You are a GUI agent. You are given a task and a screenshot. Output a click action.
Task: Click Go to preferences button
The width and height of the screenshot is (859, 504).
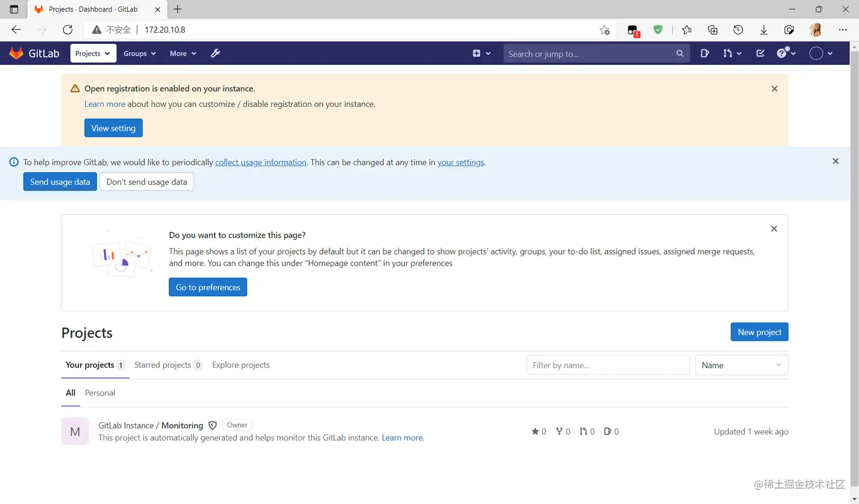[208, 287]
